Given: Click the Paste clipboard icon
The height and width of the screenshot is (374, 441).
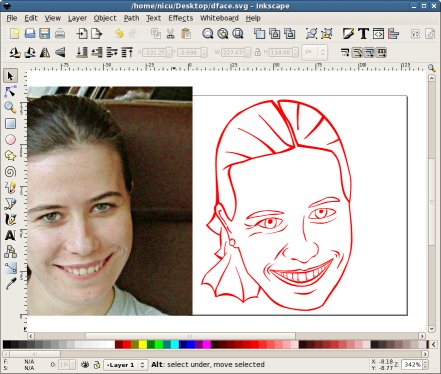Looking at the screenshot, I should 186,33.
